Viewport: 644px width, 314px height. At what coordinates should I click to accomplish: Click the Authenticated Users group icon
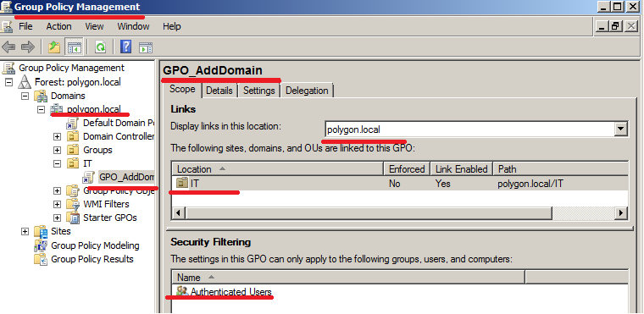click(182, 291)
